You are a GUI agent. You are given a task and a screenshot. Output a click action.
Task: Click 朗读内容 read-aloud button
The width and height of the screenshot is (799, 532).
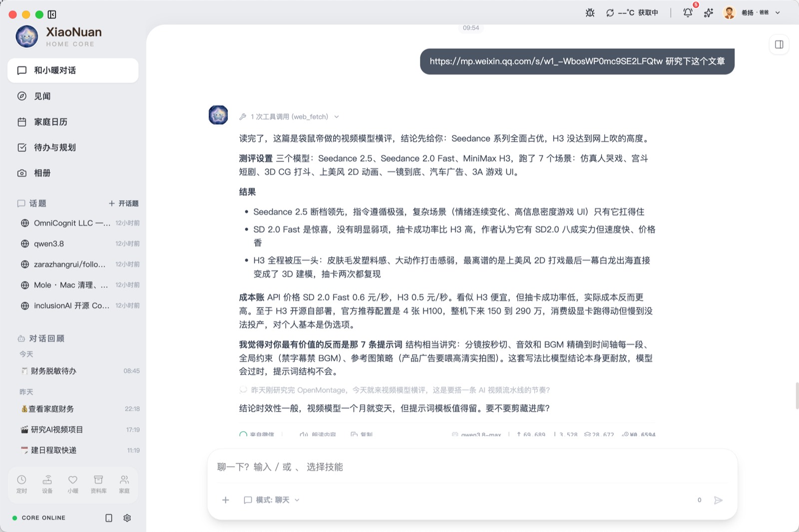pyautogui.click(x=318, y=435)
